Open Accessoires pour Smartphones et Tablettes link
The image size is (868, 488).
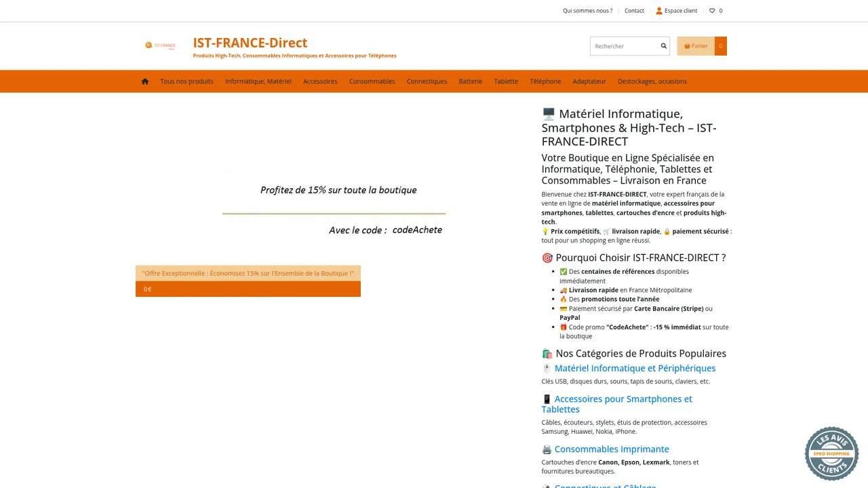pyautogui.click(x=617, y=404)
